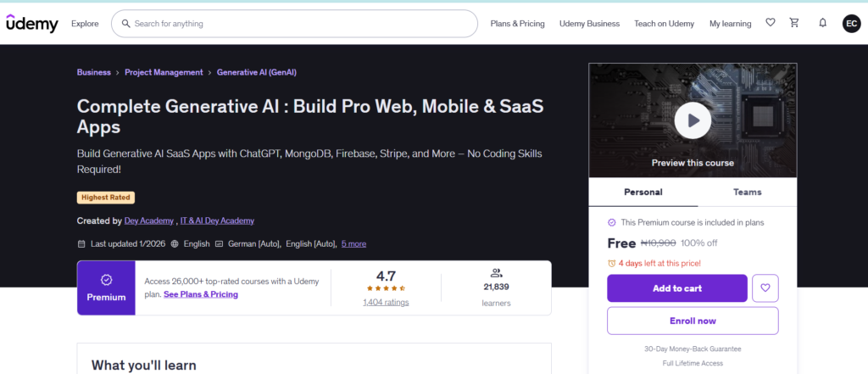Screen dimensions: 868x374
Task: Click the 4.7 rating value
Action: tap(386, 276)
